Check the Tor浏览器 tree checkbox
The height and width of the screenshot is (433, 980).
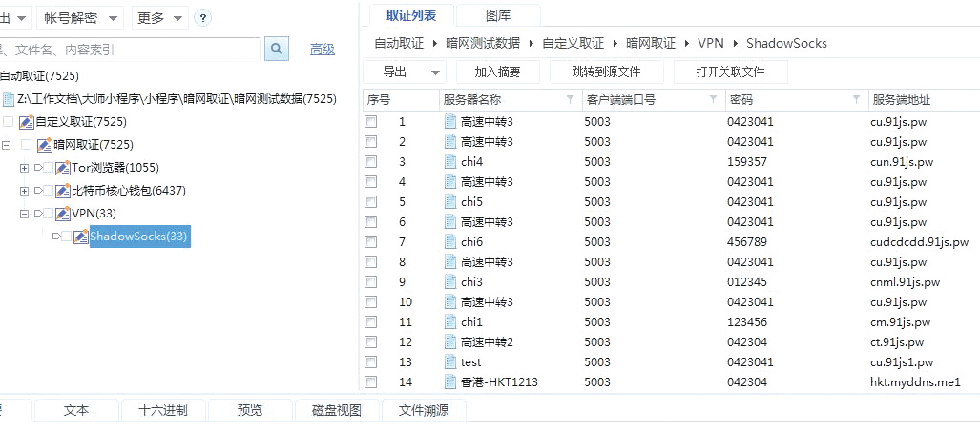(x=49, y=168)
